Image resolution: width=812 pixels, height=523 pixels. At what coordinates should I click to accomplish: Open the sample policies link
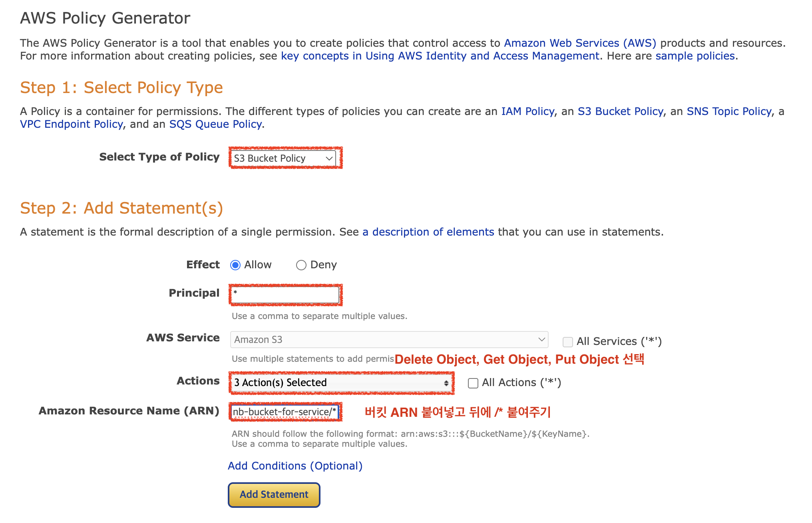coord(695,56)
